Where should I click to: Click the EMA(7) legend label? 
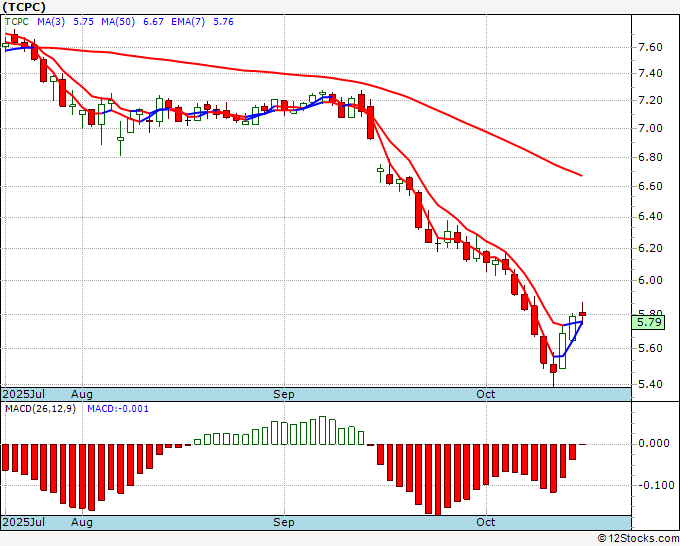[x=188, y=21]
